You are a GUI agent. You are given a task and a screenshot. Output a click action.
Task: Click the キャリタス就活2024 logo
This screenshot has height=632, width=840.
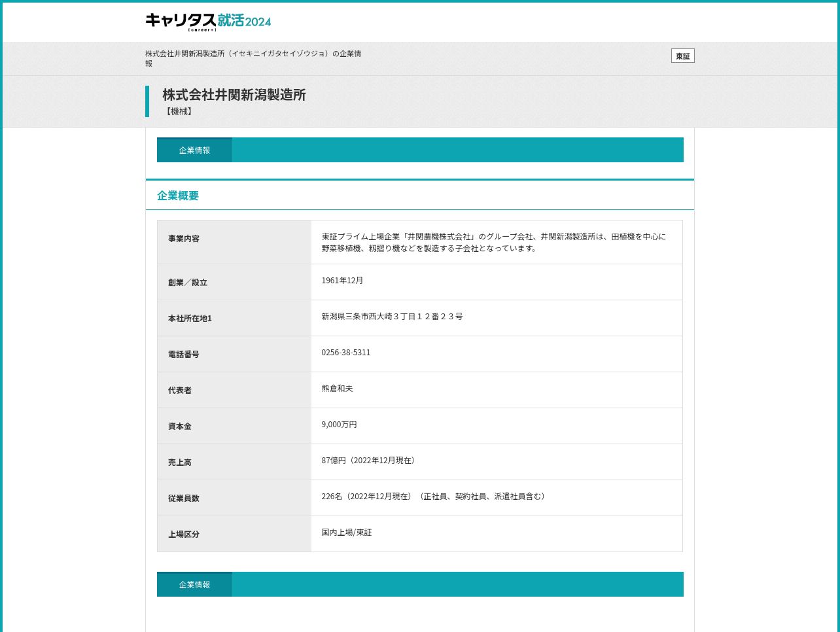(x=208, y=22)
